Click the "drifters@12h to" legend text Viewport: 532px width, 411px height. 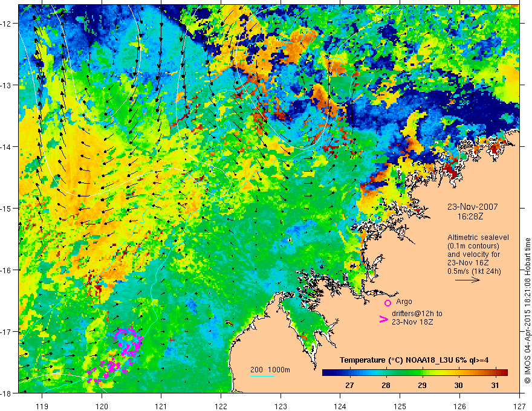417,313
